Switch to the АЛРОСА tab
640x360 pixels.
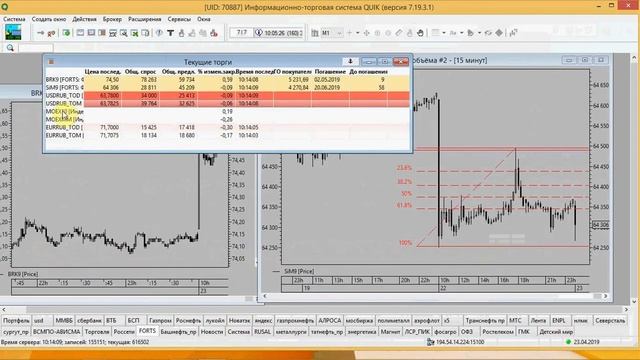tap(329, 321)
